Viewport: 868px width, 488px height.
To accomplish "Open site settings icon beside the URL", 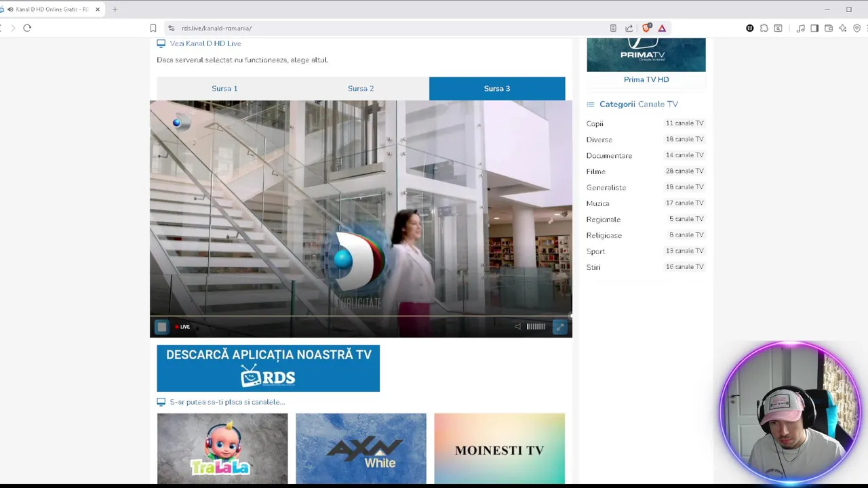I will pyautogui.click(x=172, y=28).
